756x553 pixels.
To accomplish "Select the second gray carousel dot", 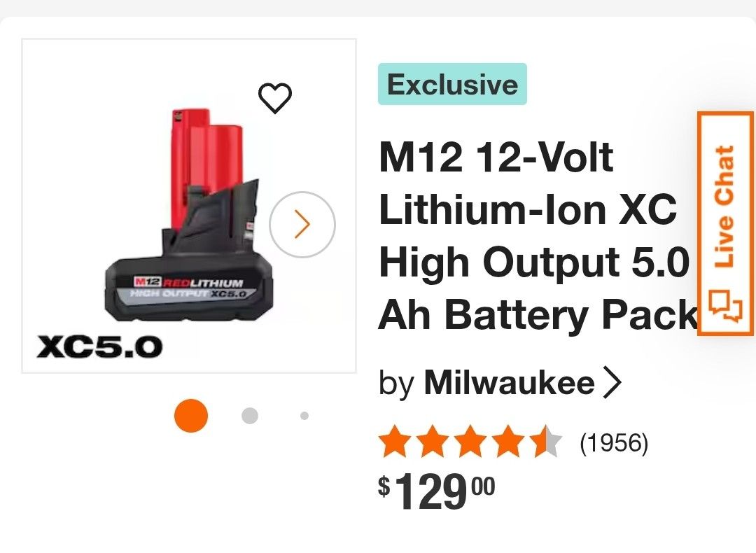I will pos(250,416).
